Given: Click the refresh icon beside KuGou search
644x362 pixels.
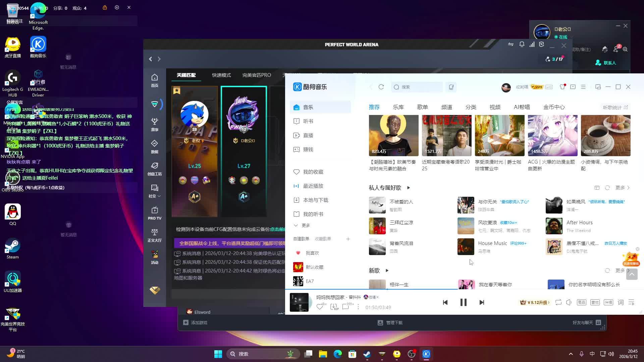Looking at the screenshot, I should coord(381,87).
